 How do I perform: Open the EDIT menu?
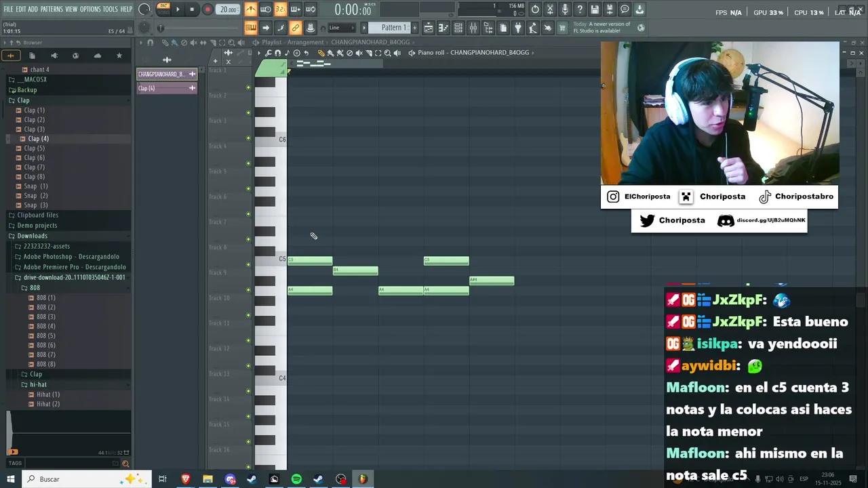coord(20,9)
